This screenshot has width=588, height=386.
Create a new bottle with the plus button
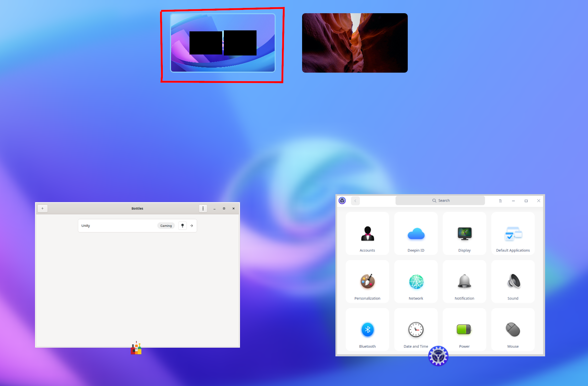coord(42,208)
